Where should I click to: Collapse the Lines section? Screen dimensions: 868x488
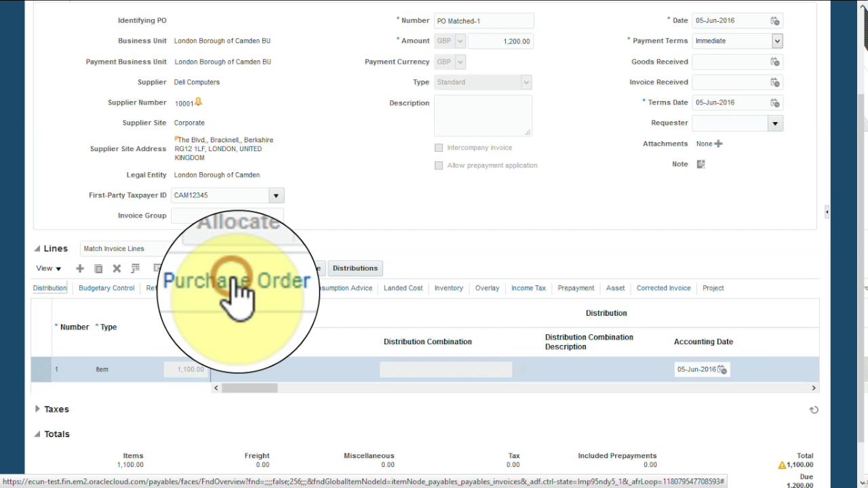pos(37,249)
